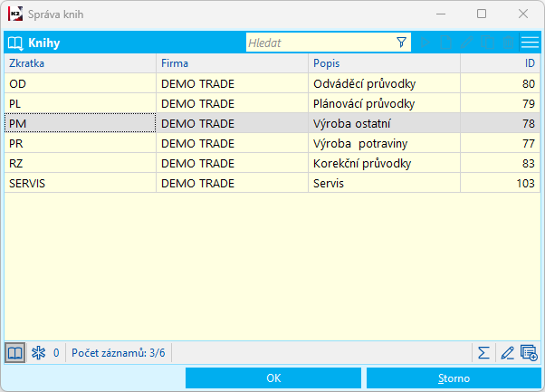Sort by the Popis column header
Screen dimensions: 545x392
click(x=384, y=63)
